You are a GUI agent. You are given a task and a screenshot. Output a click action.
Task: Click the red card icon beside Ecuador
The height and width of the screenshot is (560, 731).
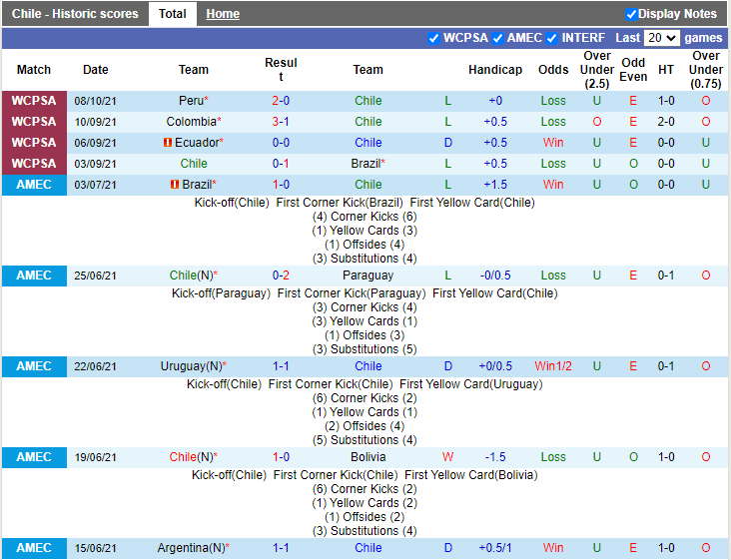167,143
